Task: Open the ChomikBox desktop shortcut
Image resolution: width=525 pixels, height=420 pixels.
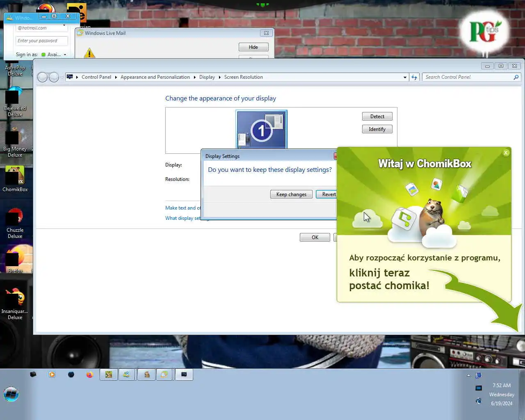Action: click(x=15, y=179)
